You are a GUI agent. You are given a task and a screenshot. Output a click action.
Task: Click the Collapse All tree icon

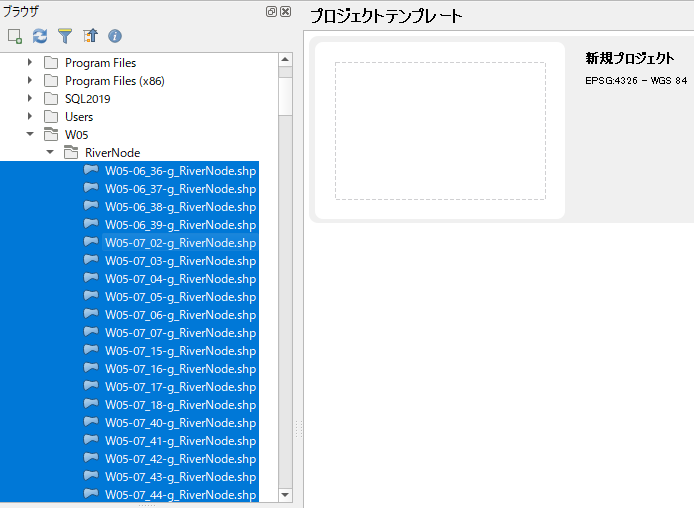pos(90,36)
